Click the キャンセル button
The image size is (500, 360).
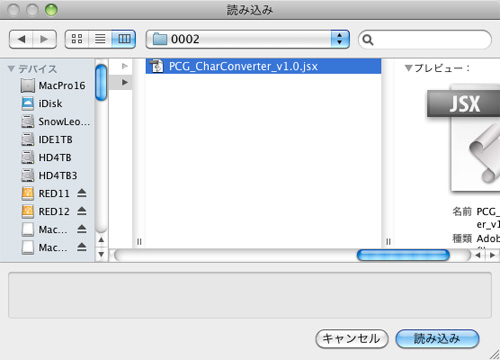click(x=352, y=339)
